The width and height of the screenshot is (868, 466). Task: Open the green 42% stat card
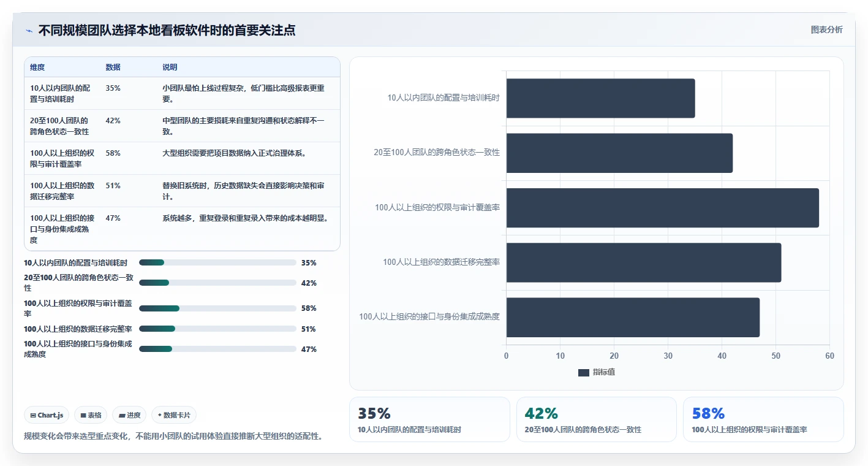pos(597,419)
